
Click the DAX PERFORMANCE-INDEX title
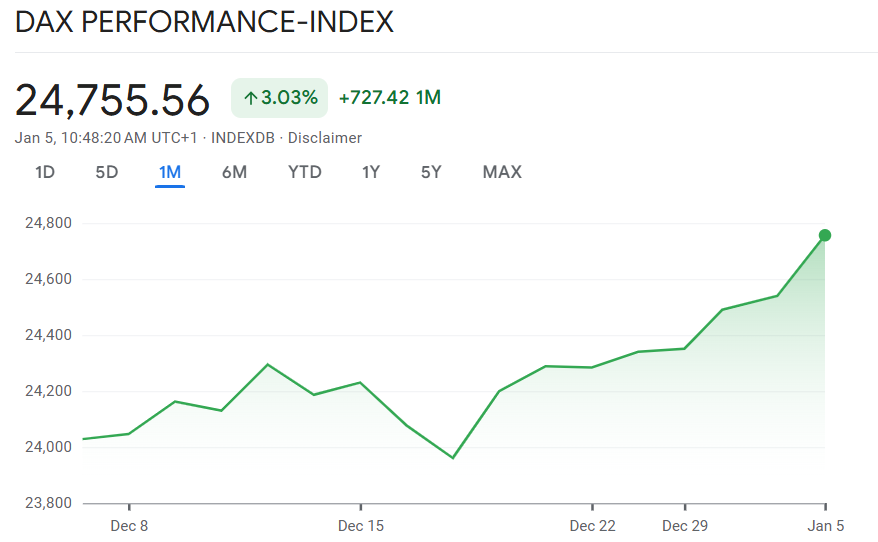(204, 21)
